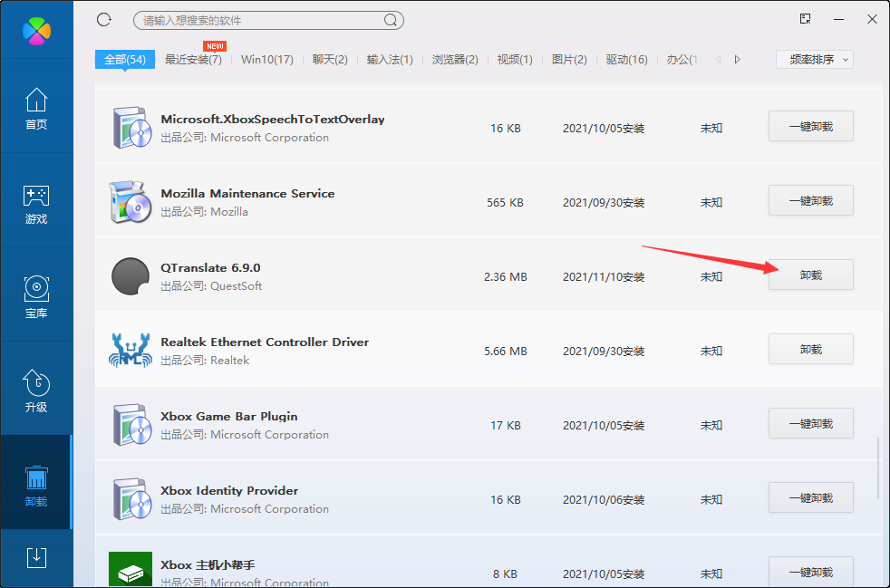
Task: Select the QTranslate 6.9.0 name text
Action: coord(210,267)
